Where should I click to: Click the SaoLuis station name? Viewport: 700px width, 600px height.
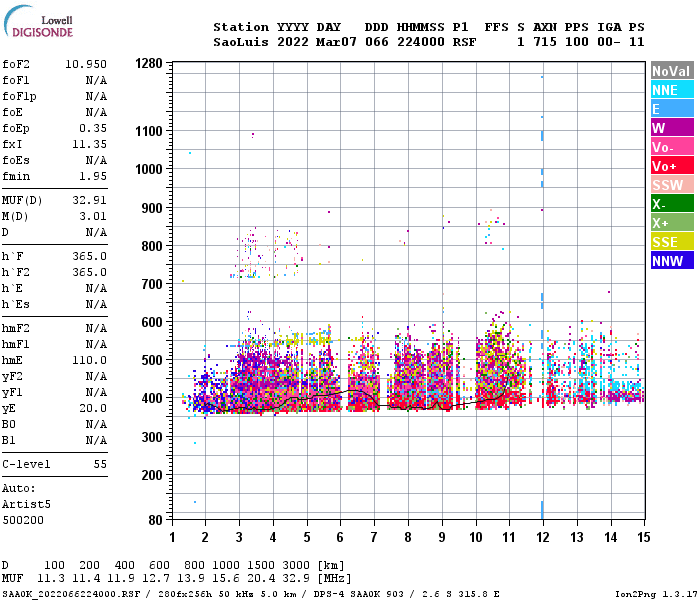[241, 42]
